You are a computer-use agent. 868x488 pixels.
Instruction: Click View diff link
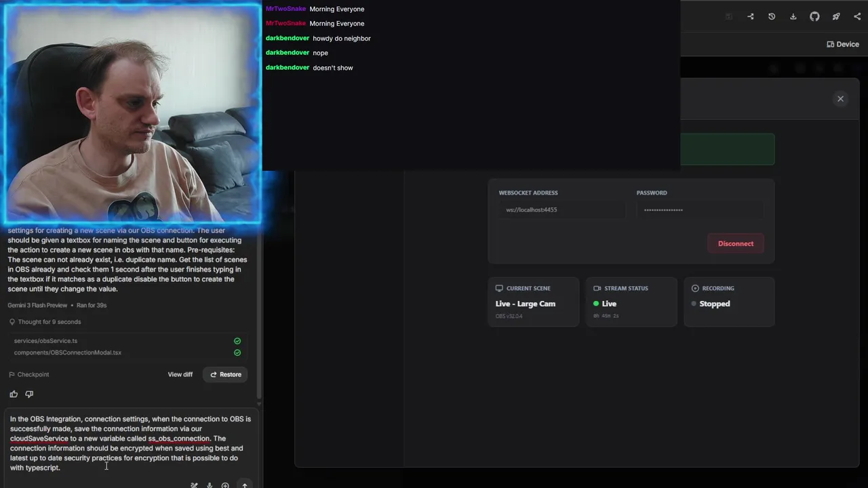click(x=180, y=374)
